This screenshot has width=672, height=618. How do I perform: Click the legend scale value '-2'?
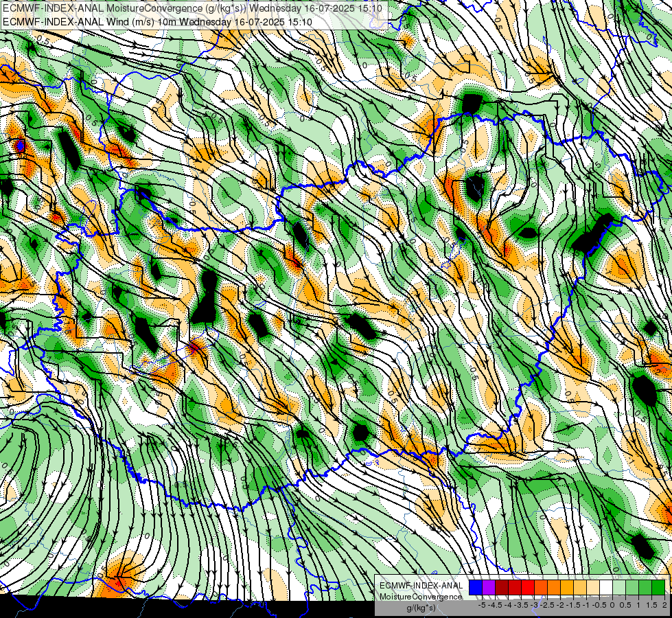click(560, 605)
